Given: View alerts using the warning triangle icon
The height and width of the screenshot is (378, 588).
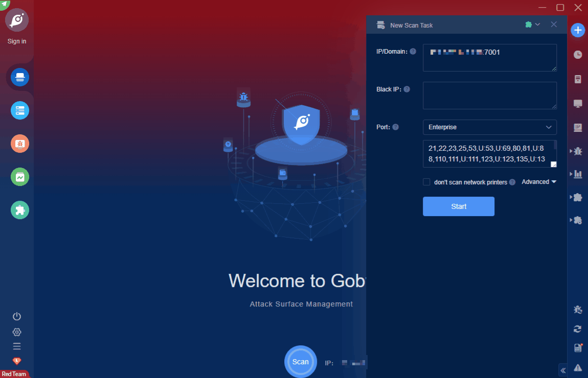Looking at the screenshot, I should (x=578, y=367).
